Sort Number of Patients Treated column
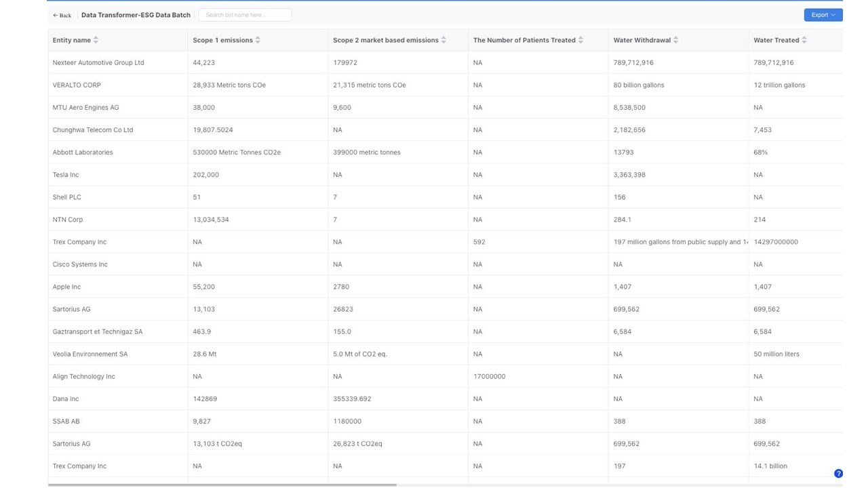Image resolution: width=868 pixels, height=488 pixels. [580, 40]
